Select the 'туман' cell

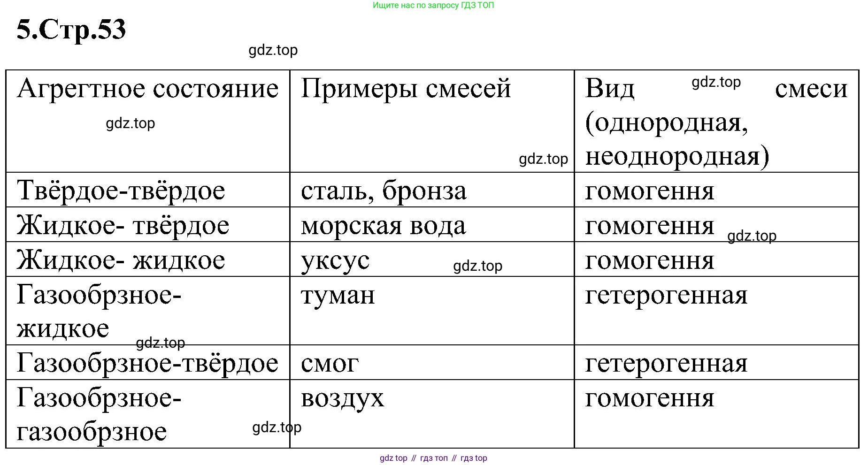click(x=338, y=296)
